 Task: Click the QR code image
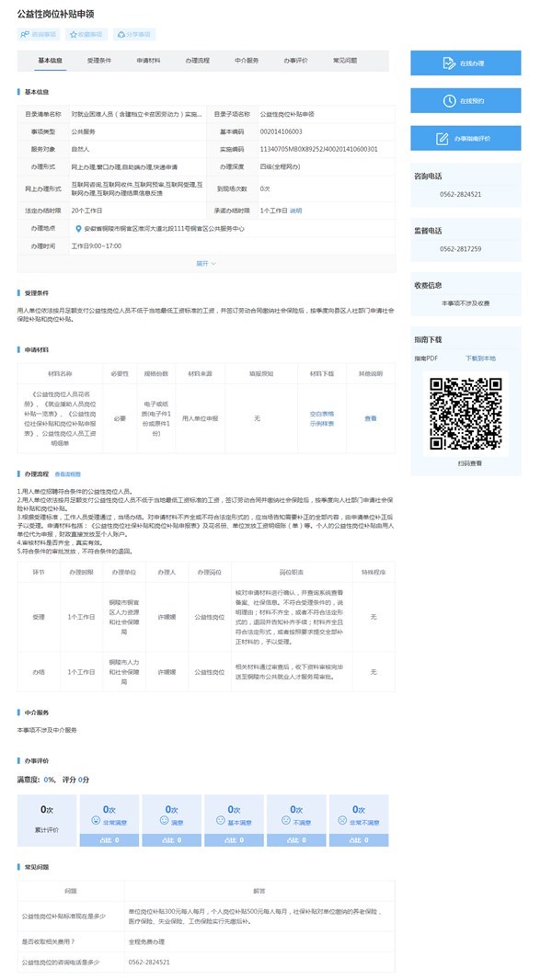(466, 412)
